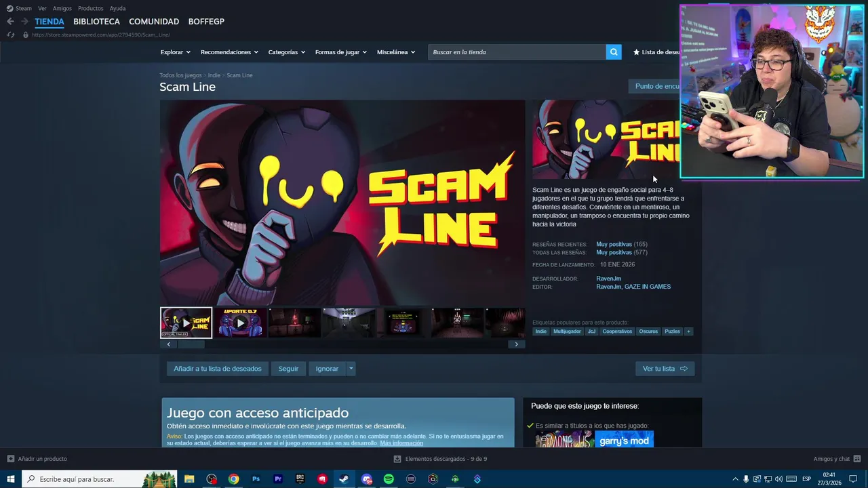The height and width of the screenshot is (488, 868).
Task: Expand the Formas de jugar dropdown
Action: (x=341, y=52)
